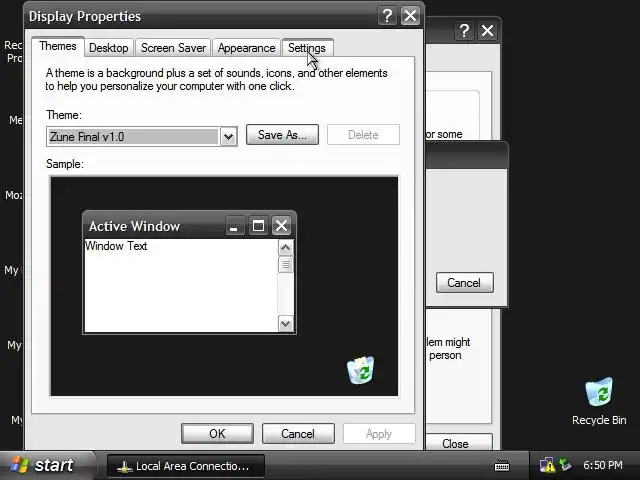Click the Help icon in the background window

coord(464,31)
